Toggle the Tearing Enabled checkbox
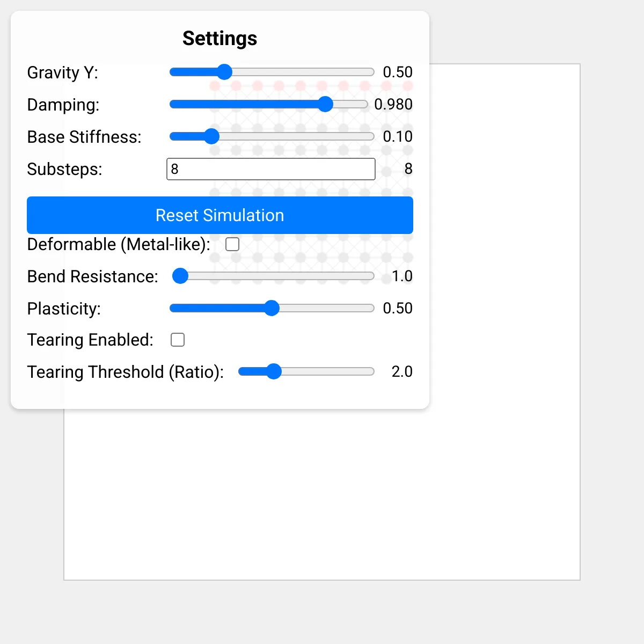The height and width of the screenshot is (644, 644). tap(178, 340)
